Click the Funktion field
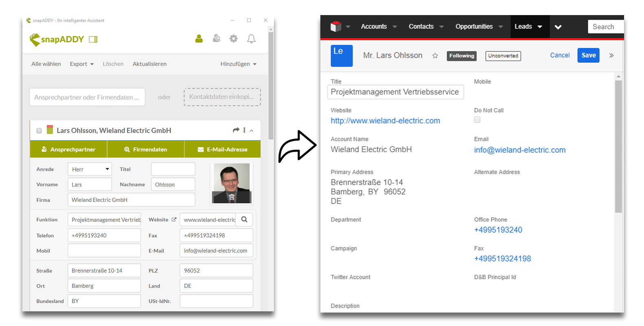Screen dimensions: 644x326 pyautogui.click(x=104, y=220)
